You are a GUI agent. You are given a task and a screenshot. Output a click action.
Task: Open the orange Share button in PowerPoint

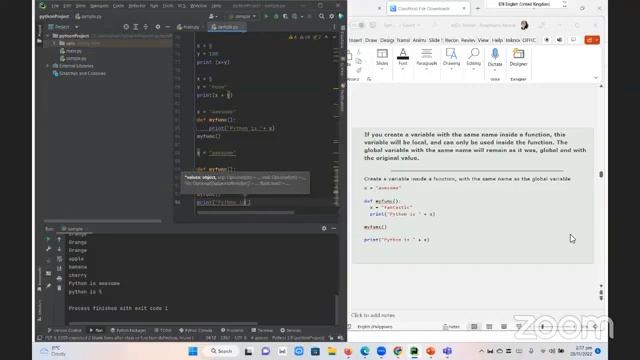592,40
